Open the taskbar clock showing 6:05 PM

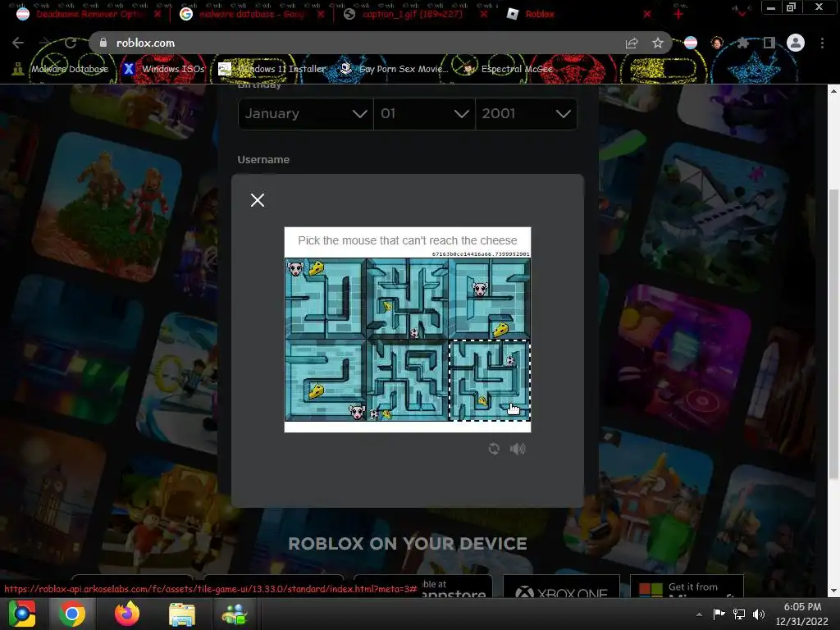coord(802,614)
